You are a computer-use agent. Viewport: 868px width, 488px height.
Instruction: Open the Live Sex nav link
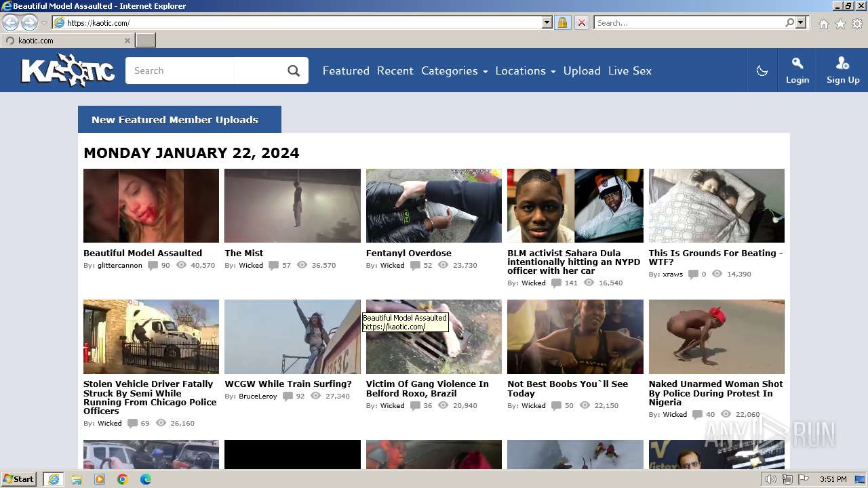[x=630, y=70]
